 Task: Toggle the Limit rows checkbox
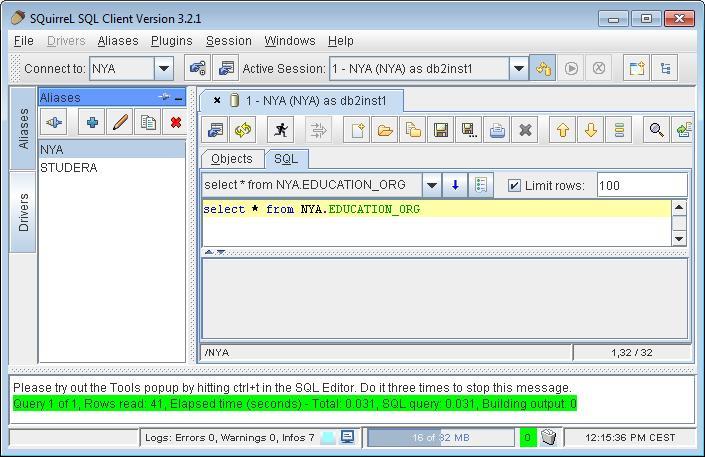click(514, 185)
